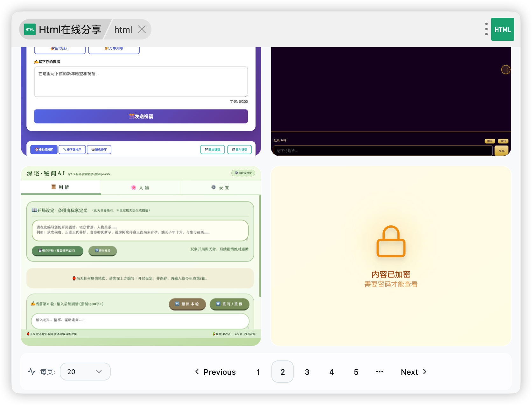The width and height of the screenshot is (532, 405).
Task: Select 按时间排序 sort option
Action: pyautogui.click(x=44, y=150)
